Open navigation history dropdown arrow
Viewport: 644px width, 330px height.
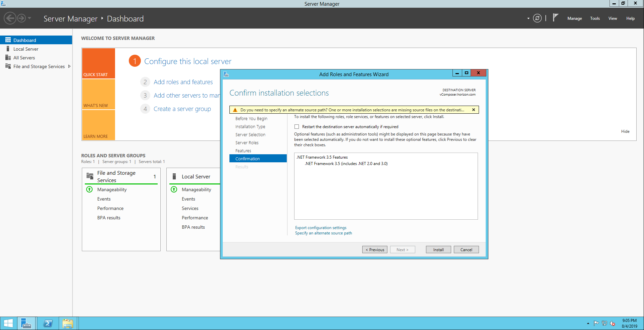tap(30, 18)
